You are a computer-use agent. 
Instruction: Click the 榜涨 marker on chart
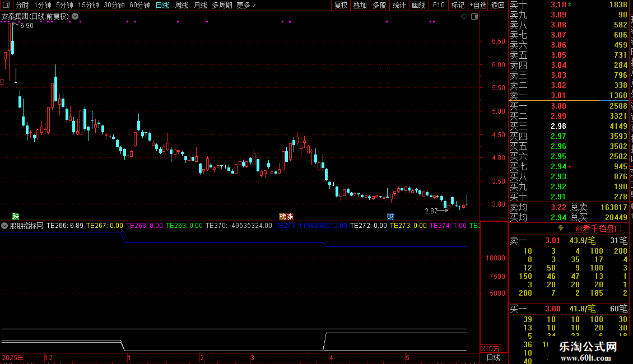[x=286, y=216]
